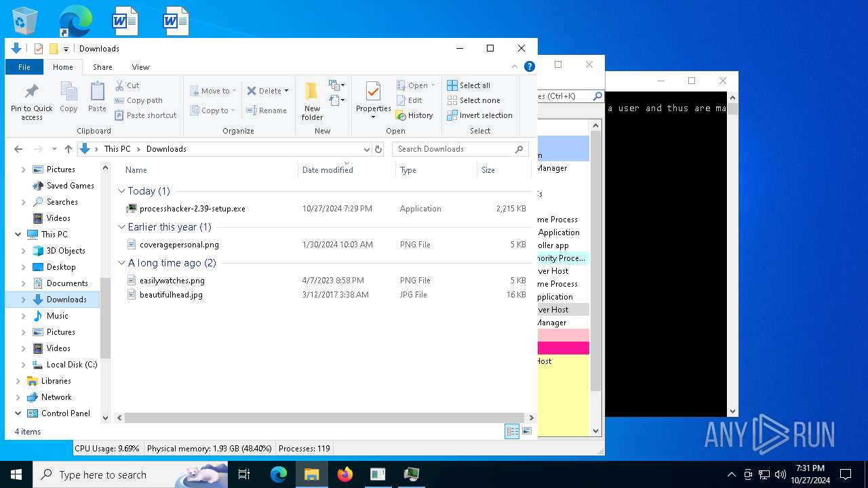
Task: Click the horizontal scrollbar in file list
Action: click(x=324, y=418)
